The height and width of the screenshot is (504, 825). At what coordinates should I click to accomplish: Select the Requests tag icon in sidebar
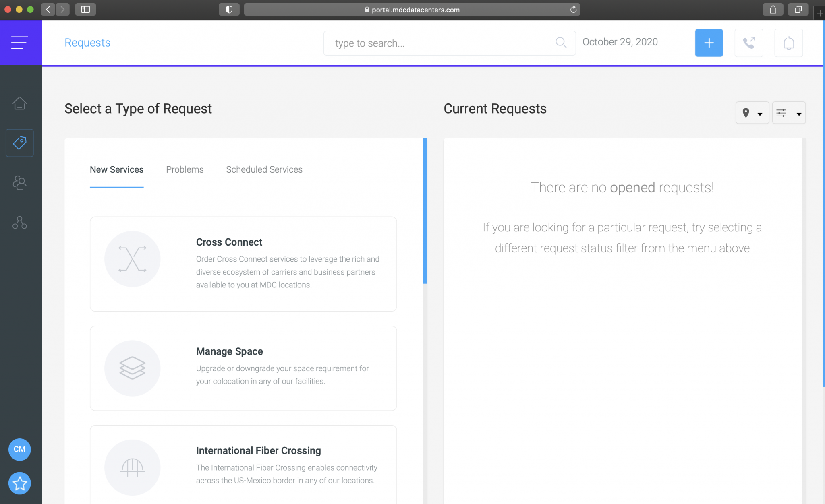click(x=19, y=143)
